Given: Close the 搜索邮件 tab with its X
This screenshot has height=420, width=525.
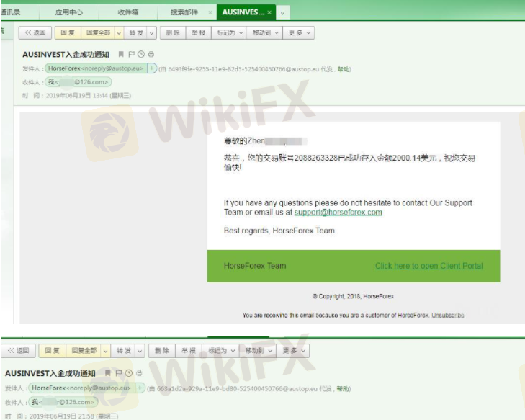Looking at the screenshot, I should tap(210, 12).
